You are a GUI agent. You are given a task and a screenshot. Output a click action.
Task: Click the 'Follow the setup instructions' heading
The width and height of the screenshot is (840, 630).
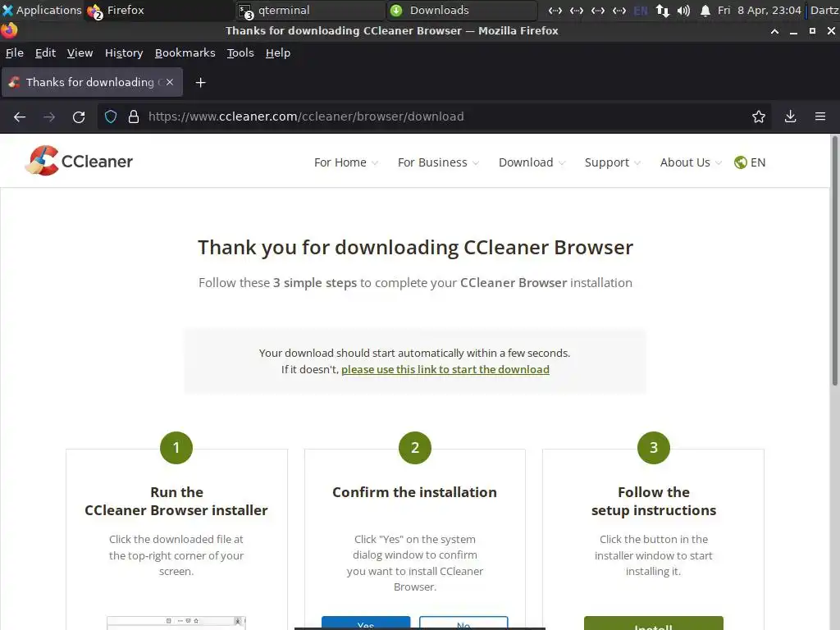654,501
